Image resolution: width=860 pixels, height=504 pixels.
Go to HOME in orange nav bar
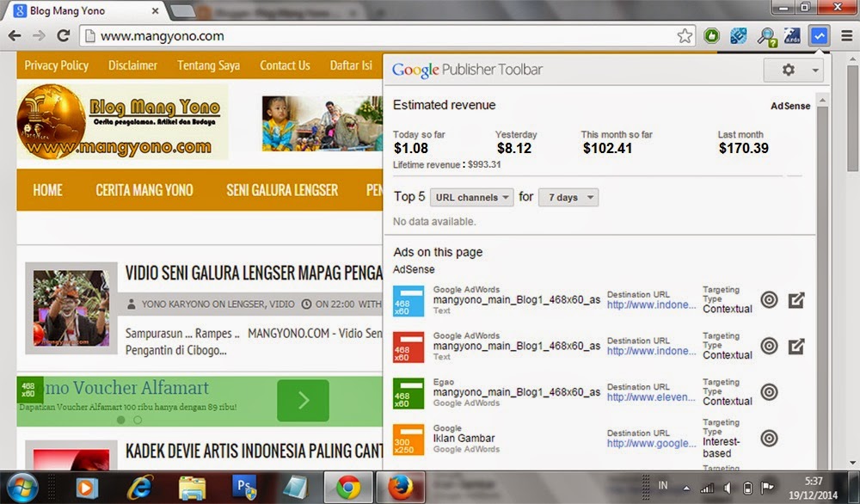pos(47,190)
